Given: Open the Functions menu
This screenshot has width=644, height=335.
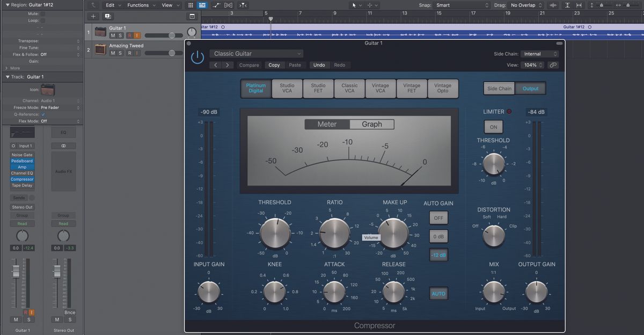Looking at the screenshot, I should tap(139, 5).
